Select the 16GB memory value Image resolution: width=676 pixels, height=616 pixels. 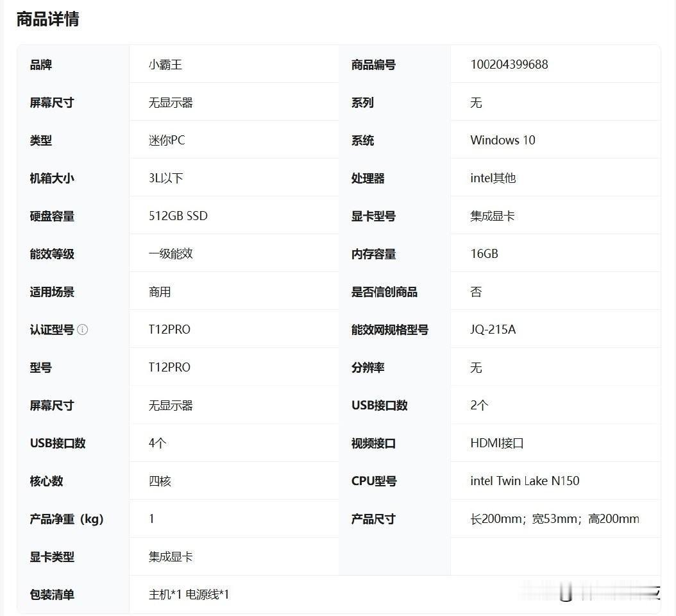tap(484, 253)
